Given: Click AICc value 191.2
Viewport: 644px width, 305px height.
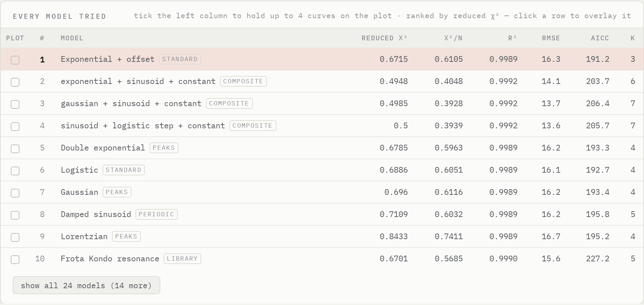Looking at the screenshot, I should coord(598,59).
